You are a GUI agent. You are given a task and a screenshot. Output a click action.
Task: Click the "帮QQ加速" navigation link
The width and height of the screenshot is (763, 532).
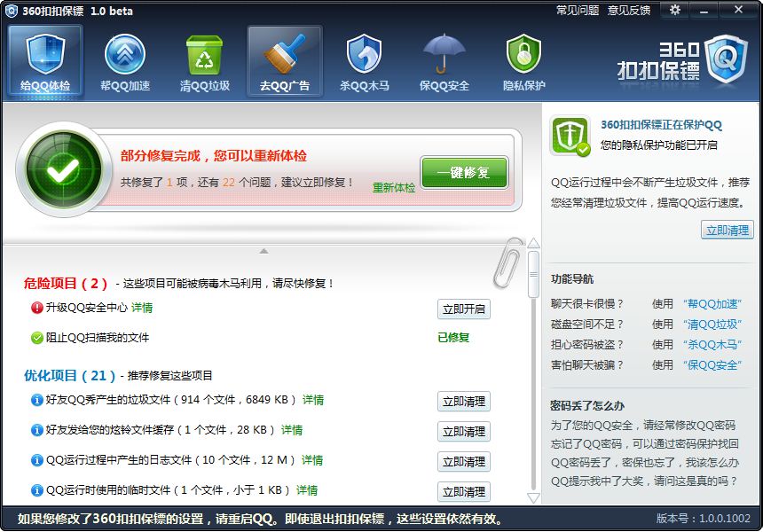[x=712, y=304]
